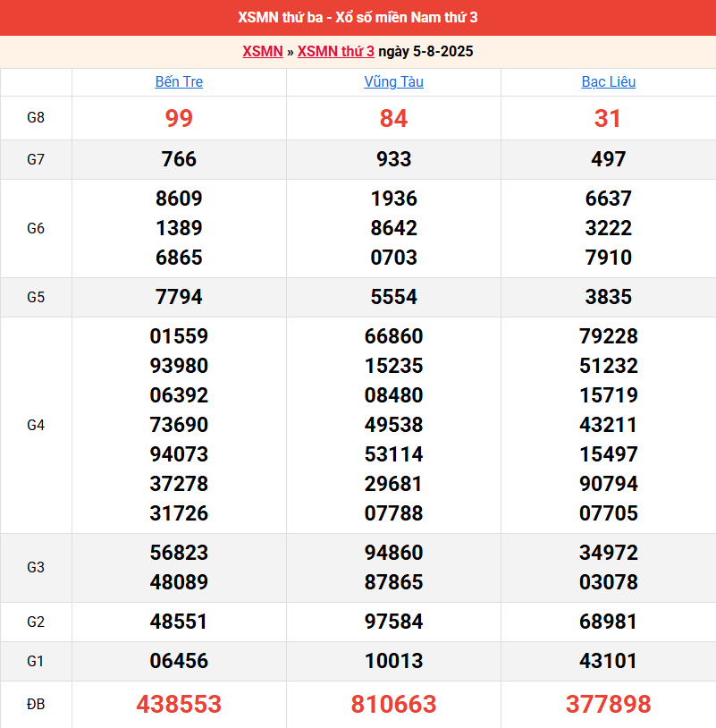
Task: Select special prize number 377898
Action: (x=609, y=705)
